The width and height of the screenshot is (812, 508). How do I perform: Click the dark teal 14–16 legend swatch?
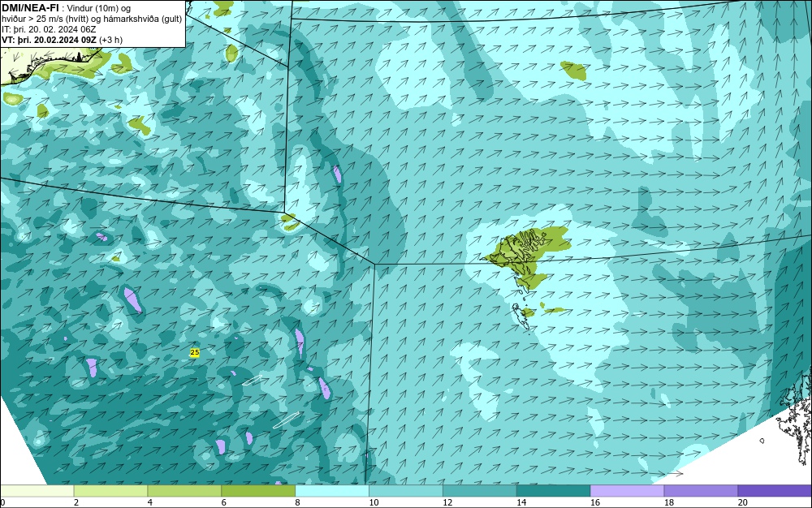[554, 491]
